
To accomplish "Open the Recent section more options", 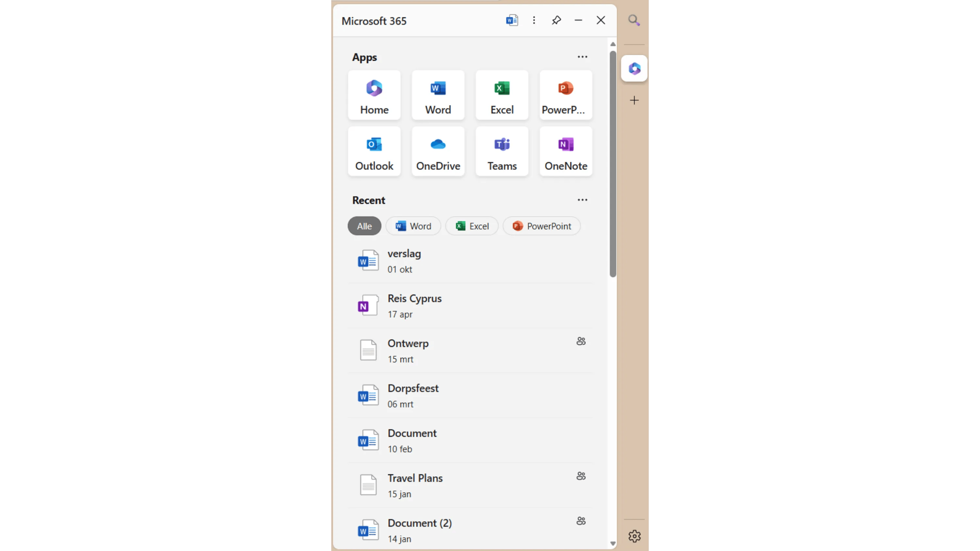I will 582,200.
